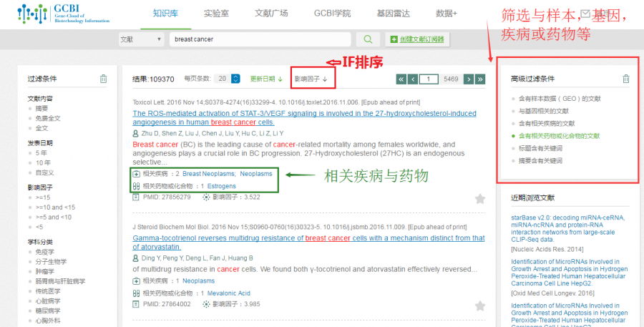Click the GCBI logo
Viewport: 644px width, 327px height.
[63, 14]
